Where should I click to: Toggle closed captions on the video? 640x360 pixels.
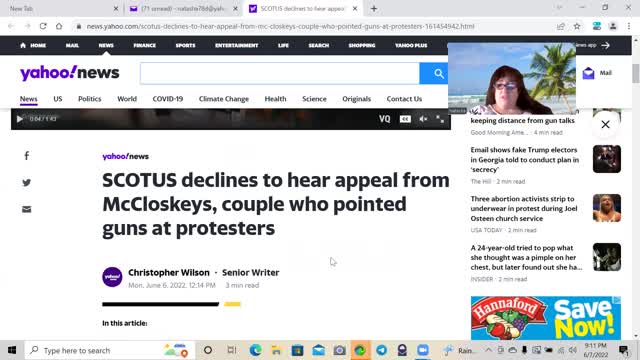click(x=405, y=119)
